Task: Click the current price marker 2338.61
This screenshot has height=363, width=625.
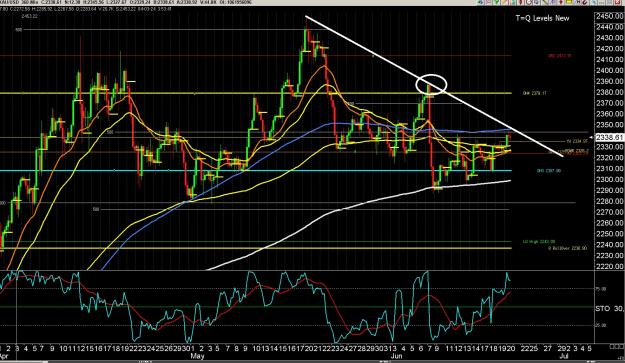Action: (x=610, y=137)
